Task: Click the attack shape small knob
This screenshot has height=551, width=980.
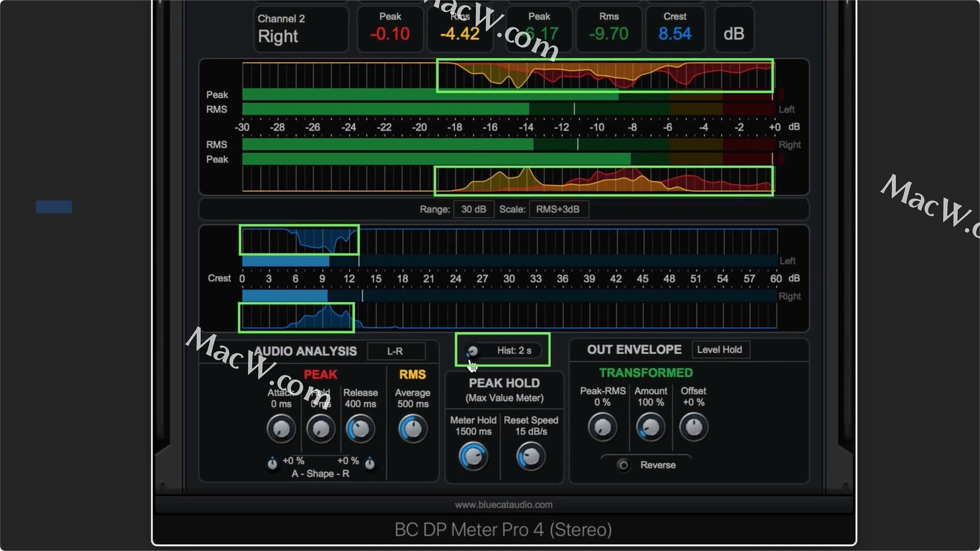Action: click(273, 464)
